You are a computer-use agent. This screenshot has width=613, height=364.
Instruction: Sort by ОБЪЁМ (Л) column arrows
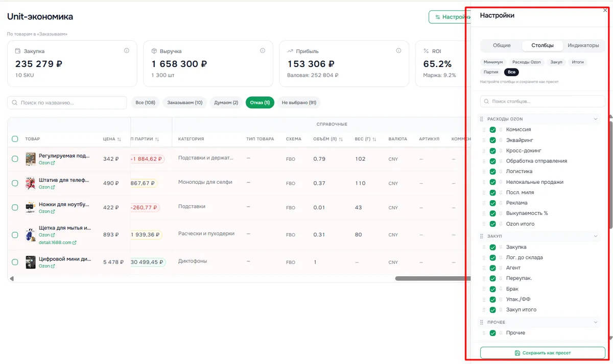point(341,139)
